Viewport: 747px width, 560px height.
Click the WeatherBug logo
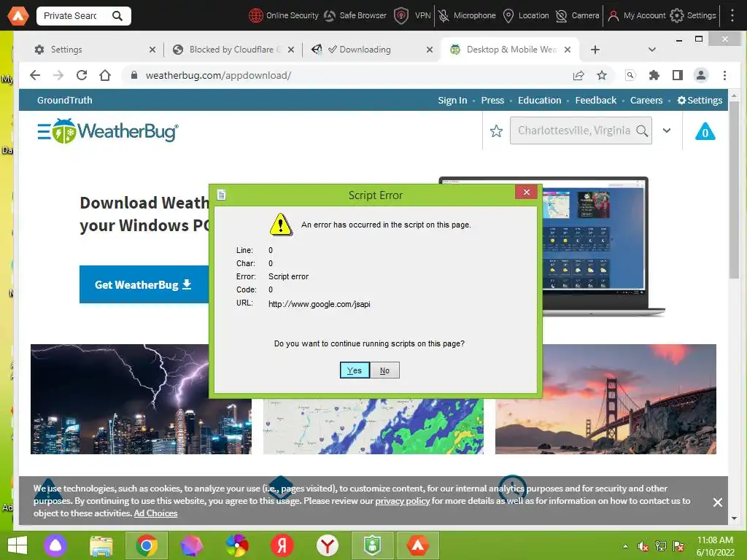[115, 131]
